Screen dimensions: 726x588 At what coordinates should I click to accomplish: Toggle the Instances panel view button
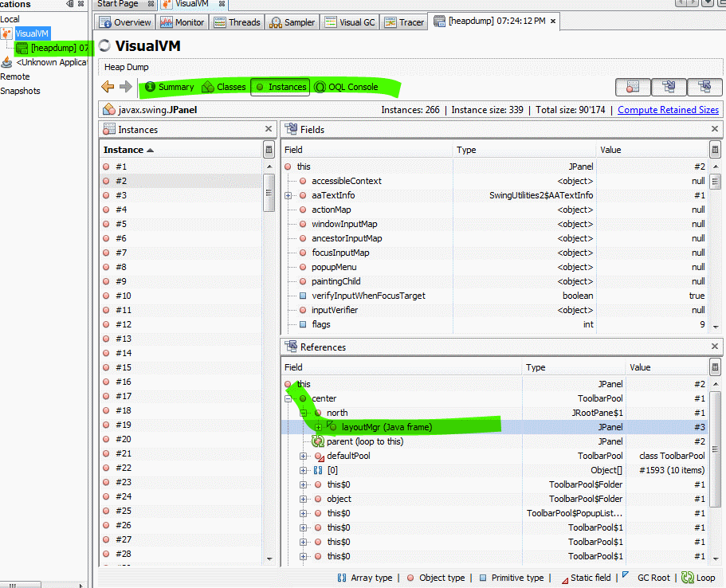coord(633,87)
